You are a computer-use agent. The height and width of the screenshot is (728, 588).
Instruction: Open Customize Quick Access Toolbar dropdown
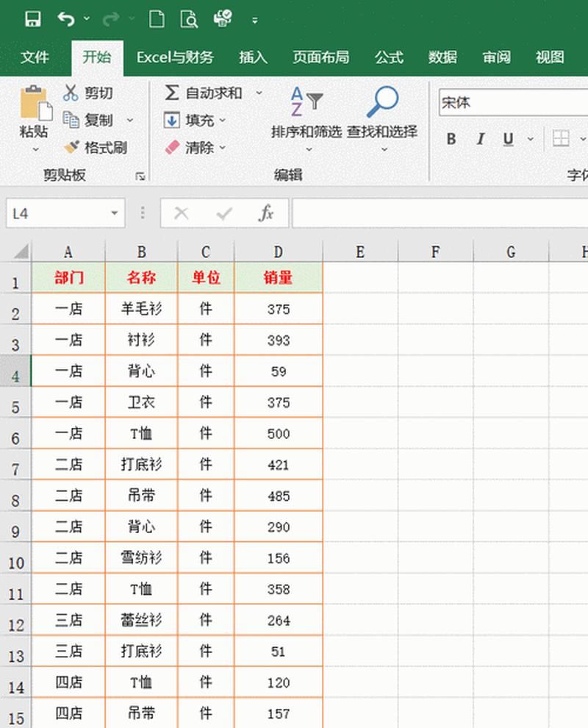click(x=255, y=20)
